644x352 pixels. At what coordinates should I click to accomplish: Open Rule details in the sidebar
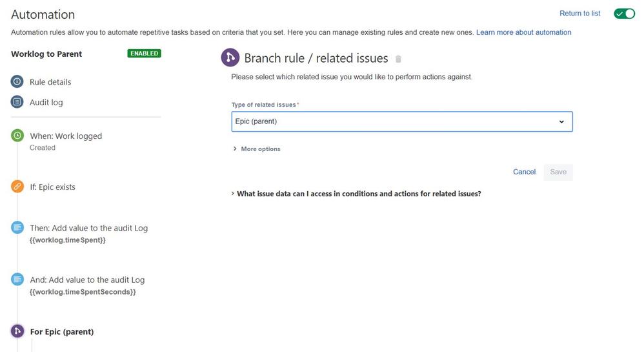coord(50,82)
